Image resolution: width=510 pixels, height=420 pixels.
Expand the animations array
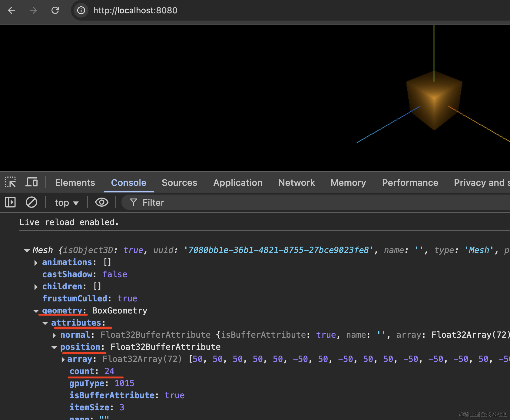tap(36, 263)
